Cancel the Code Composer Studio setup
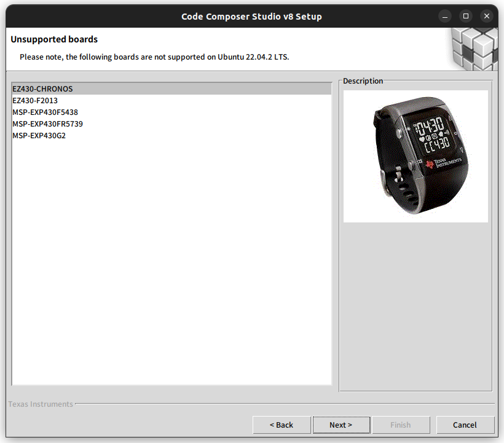 [x=465, y=425]
